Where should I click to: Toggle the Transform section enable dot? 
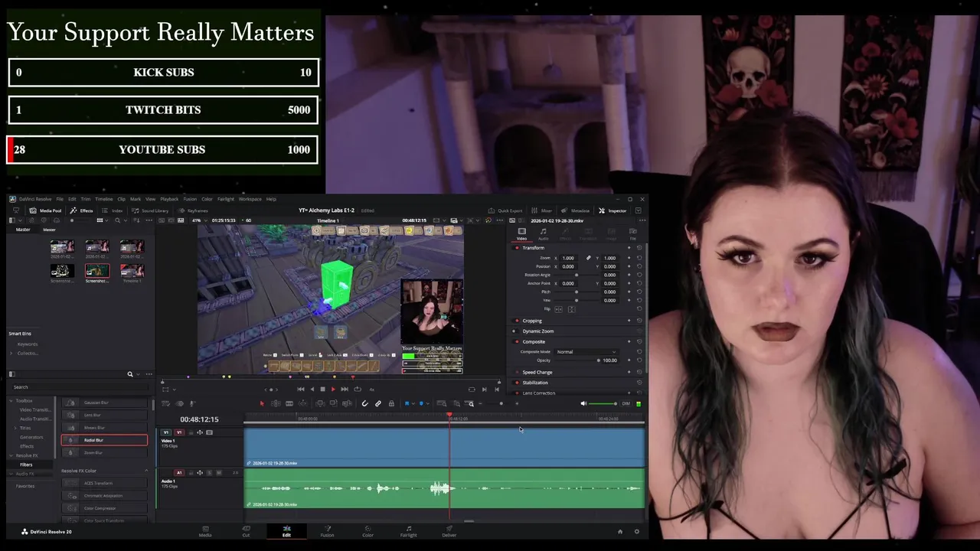517,248
